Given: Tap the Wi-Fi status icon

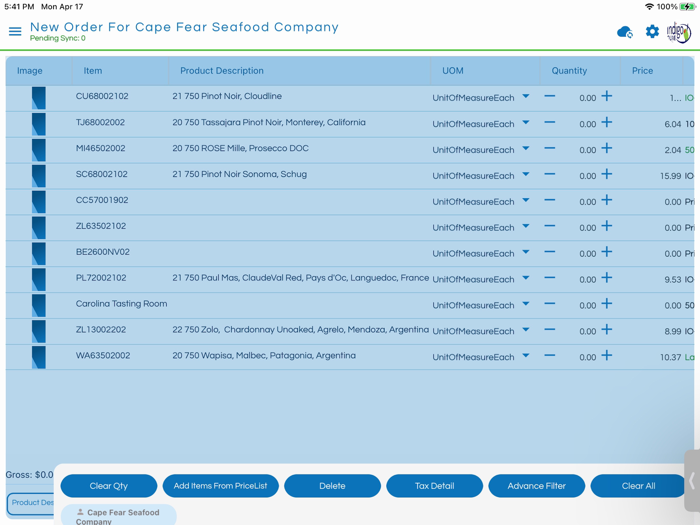Looking at the screenshot, I should tap(650, 7).
